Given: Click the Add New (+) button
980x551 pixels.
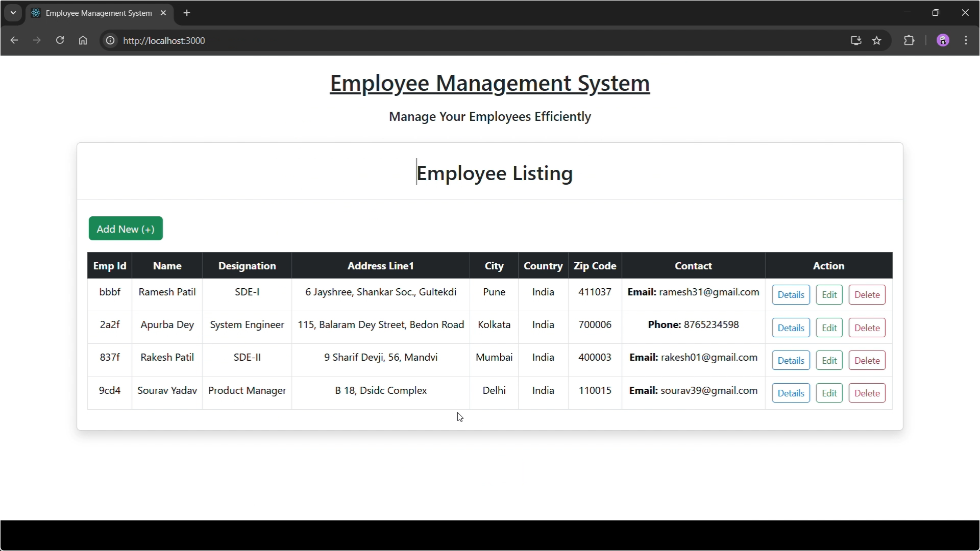Looking at the screenshot, I should (x=125, y=228).
